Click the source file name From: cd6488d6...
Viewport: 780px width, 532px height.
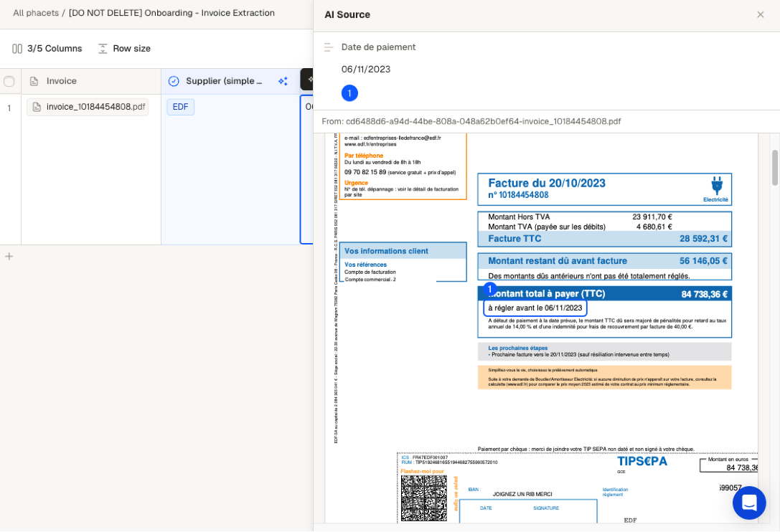click(x=471, y=121)
